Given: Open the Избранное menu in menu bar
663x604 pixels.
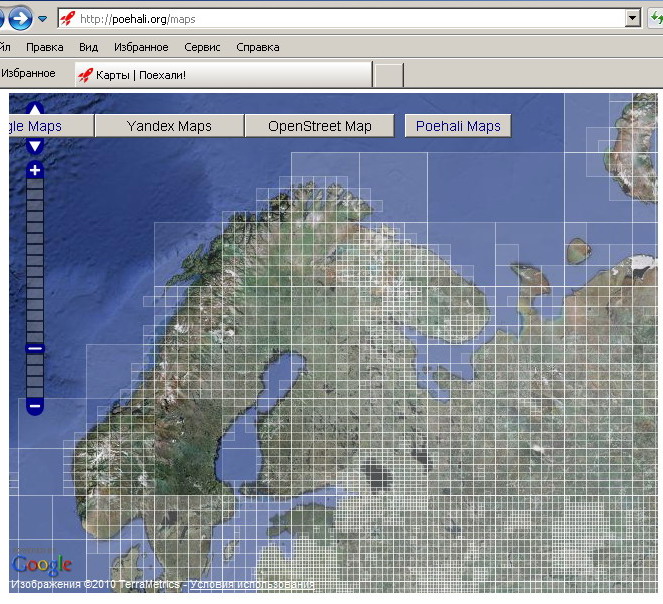Looking at the screenshot, I should 141,47.
